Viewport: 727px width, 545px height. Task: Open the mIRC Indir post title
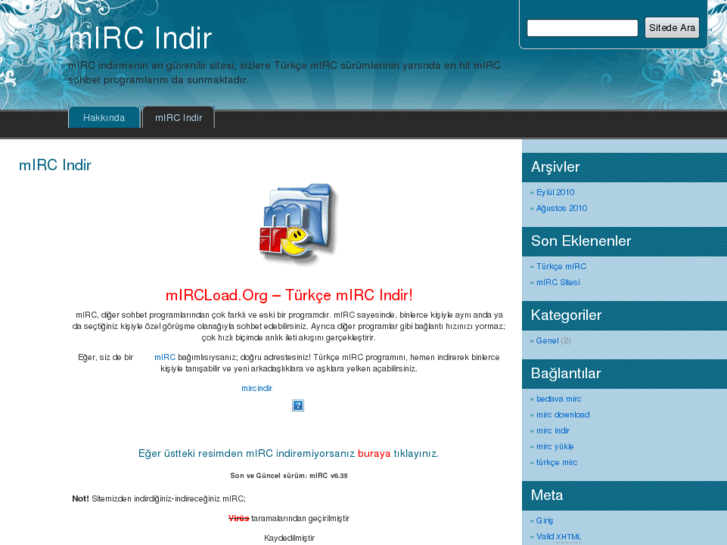point(55,165)
